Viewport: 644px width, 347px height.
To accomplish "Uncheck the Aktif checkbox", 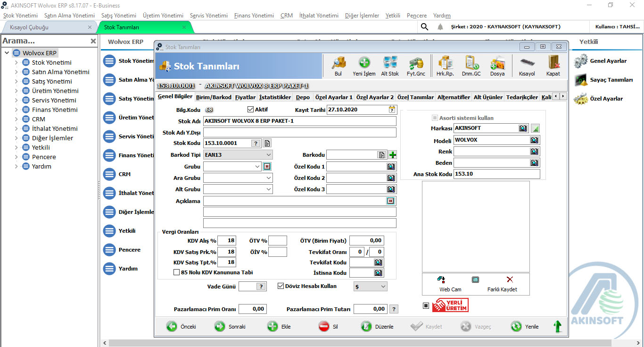I will [x=249, y=108].
